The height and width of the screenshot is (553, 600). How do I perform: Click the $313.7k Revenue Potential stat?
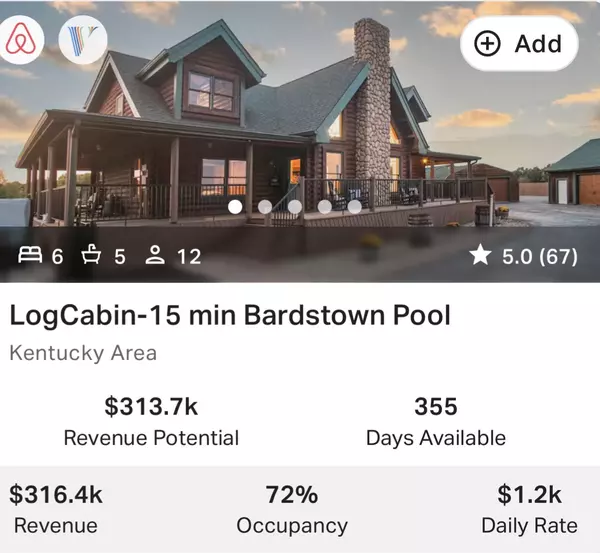[151, 421]
